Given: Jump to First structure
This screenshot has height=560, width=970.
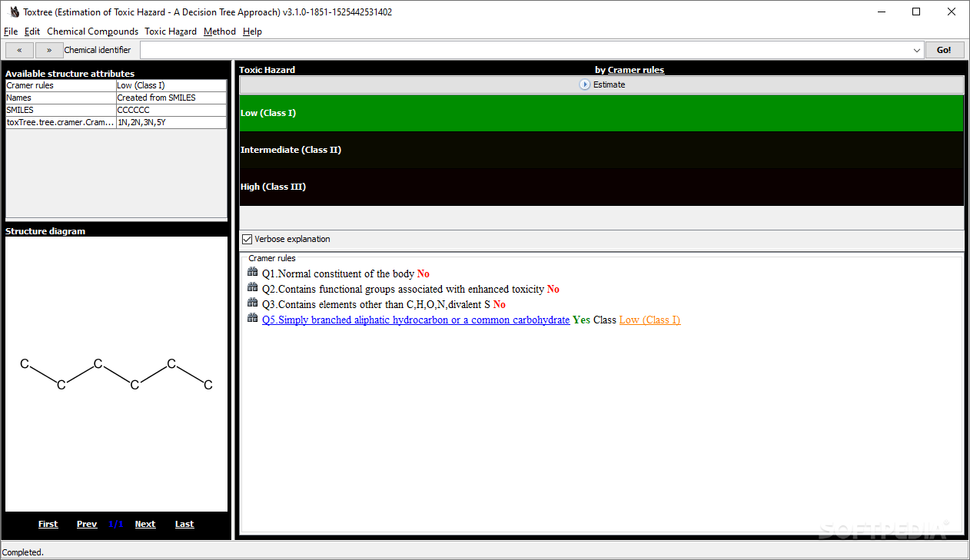Looking at the screenshot, I should pos(48,524).
